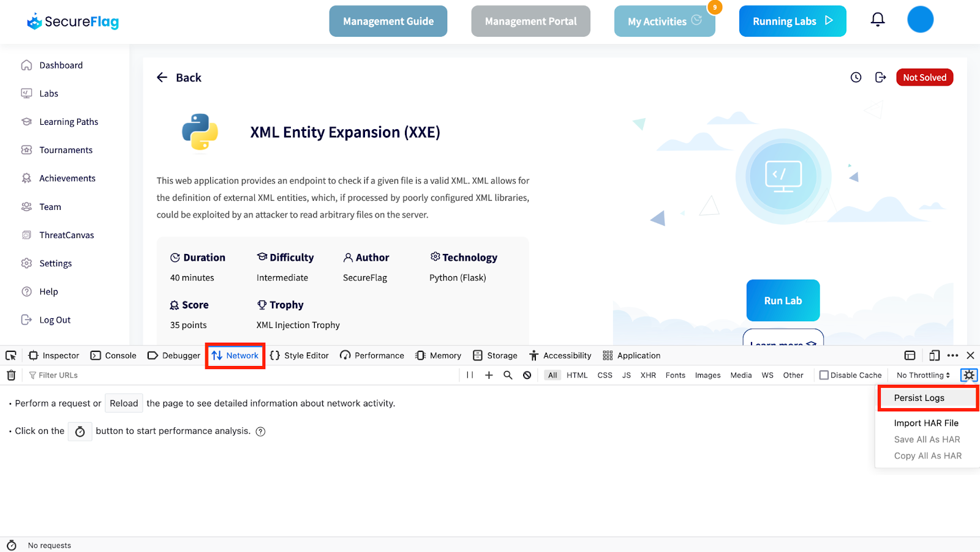The image size is (980, 552).
Task: Open lab history clock icon
Action: tap(856, 77)
